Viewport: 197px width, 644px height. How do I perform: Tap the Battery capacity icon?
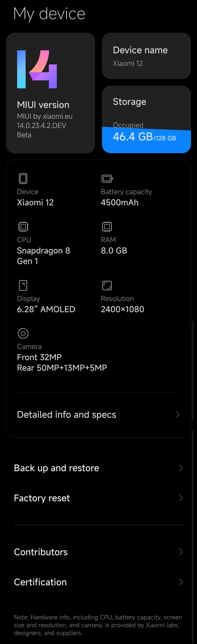click(x=107, y=179)
